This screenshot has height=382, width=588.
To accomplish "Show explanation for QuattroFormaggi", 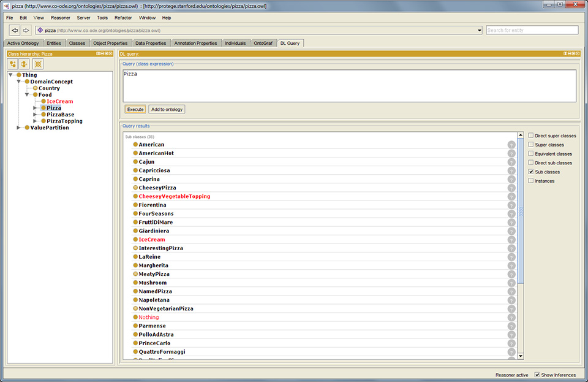I will tap(511, 352).
